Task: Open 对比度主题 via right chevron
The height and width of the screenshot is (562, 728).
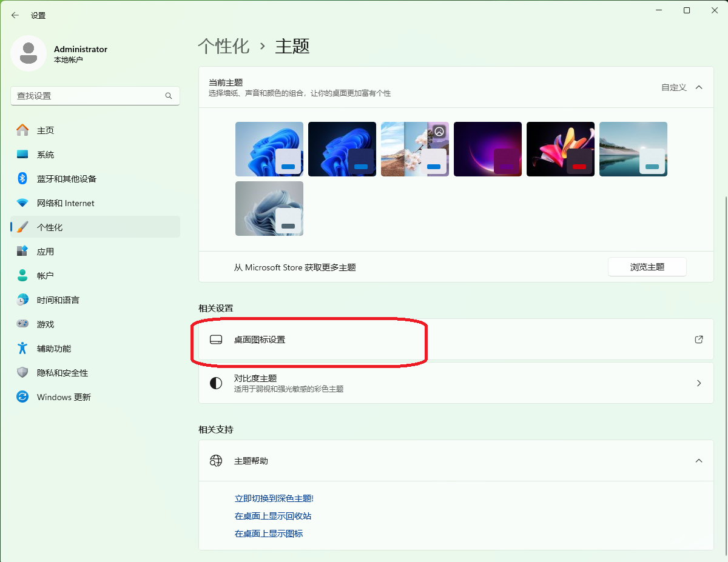Action: coord(699,383)
